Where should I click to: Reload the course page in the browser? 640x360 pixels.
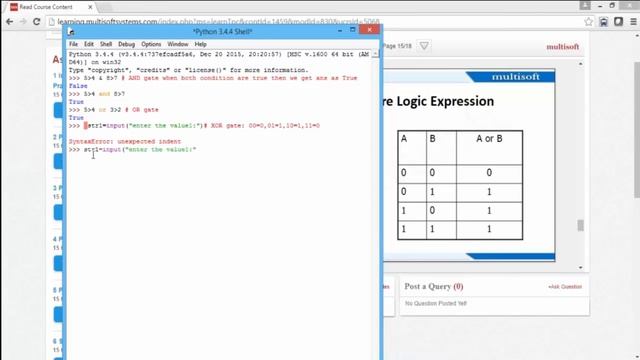36,22
